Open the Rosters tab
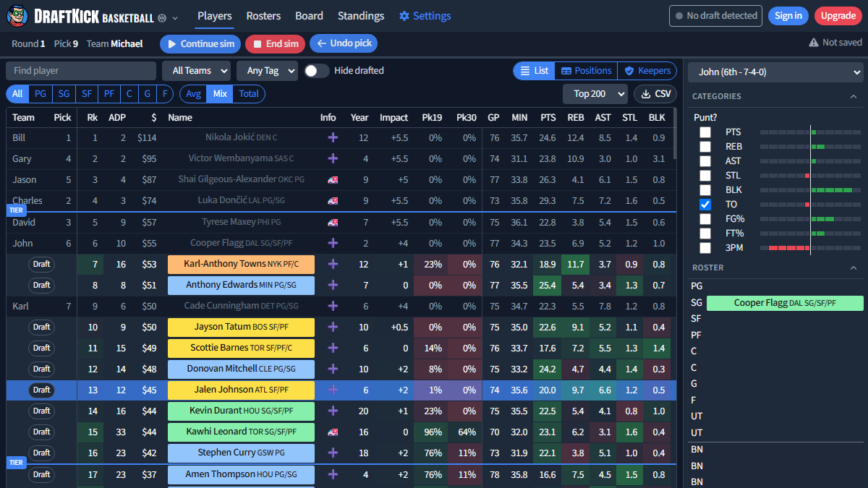The image size is (868, 488). [263, 16]
